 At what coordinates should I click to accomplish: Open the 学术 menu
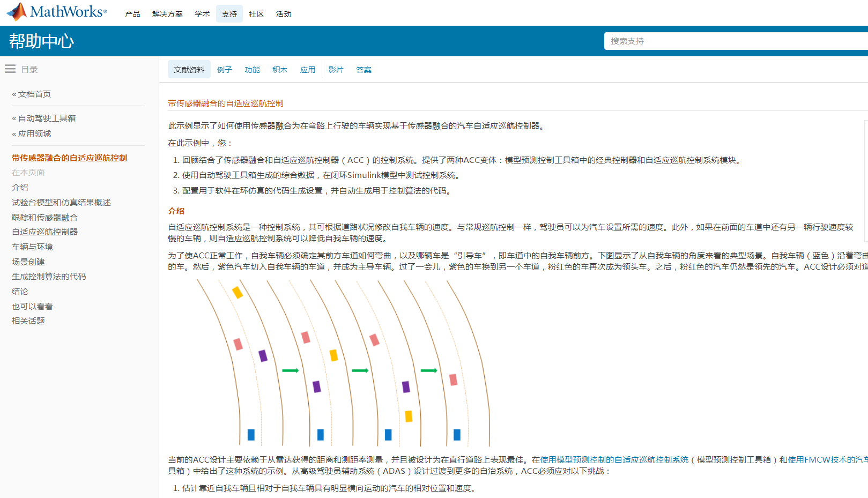click(x=202, y=14)
